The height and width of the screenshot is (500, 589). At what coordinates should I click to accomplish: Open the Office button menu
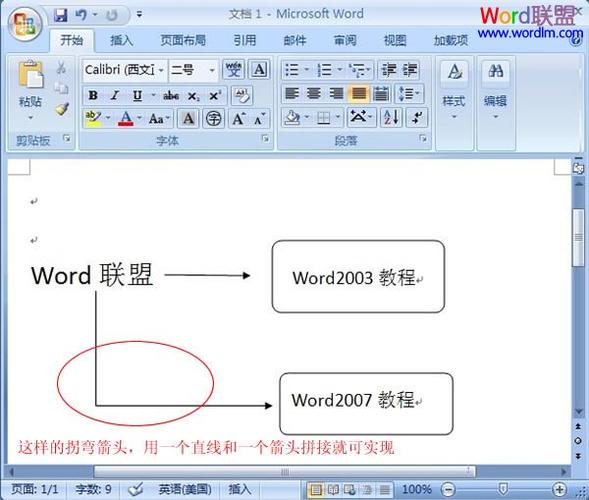(x=25, y=25)
